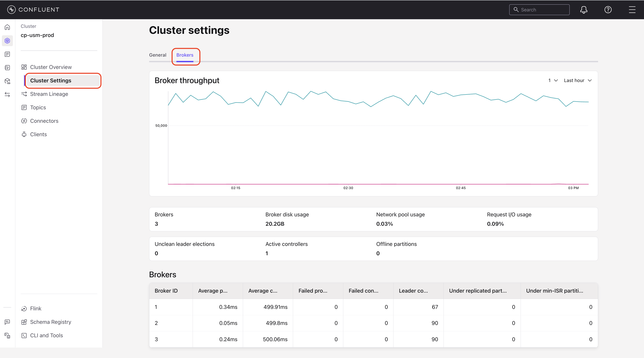Click the Topics icon in sidebar

pos(24,108)
